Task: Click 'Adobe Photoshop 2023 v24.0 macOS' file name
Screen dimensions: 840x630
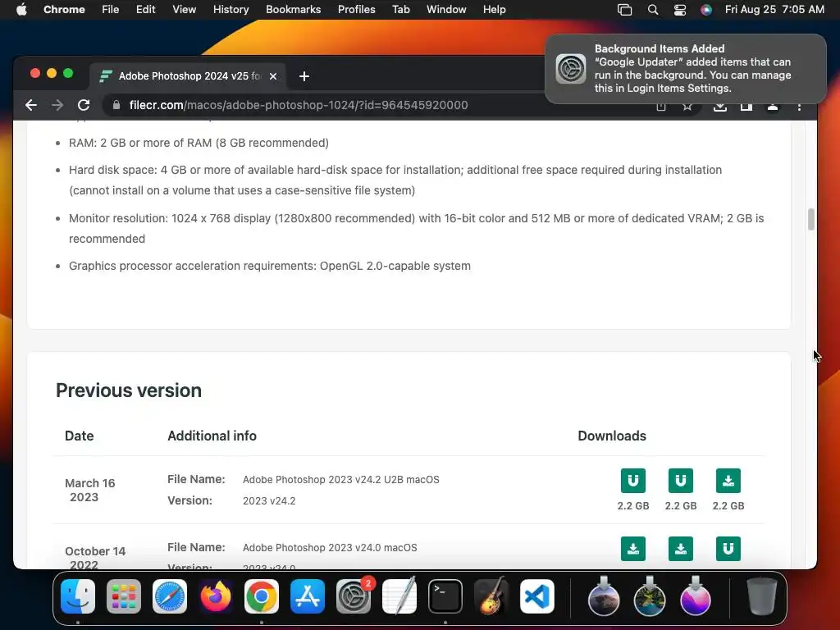Action: pyautogui.click(x=330, y=547)
